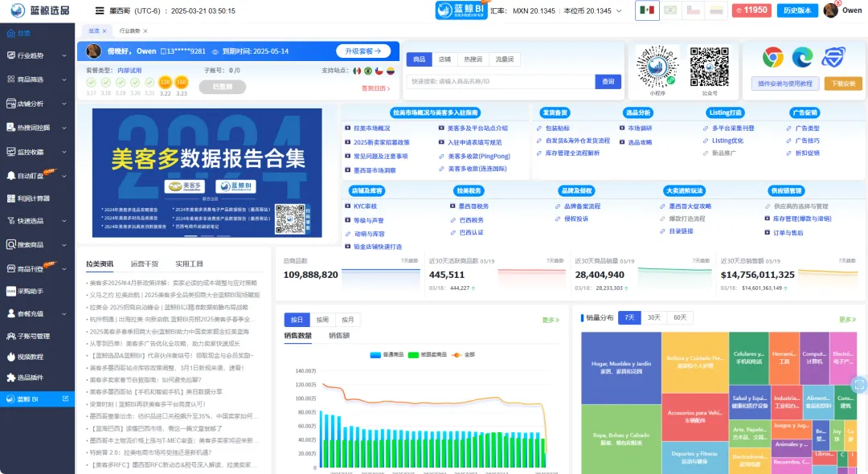The width and height of the screenshot is (868, 474).
Task: Click Hogar, Muebles y Jardín treemap block
Action: [621, 368]
